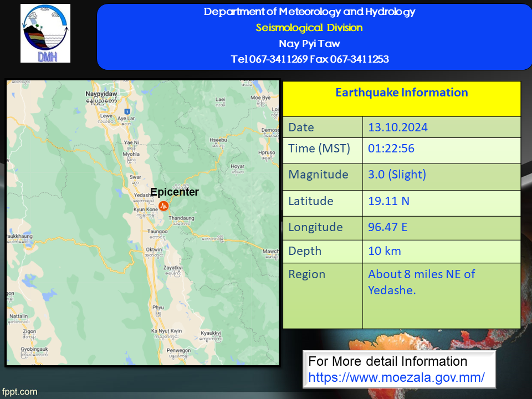Click 'Department of Meteorology and Hydrology' title

(309, 12)
